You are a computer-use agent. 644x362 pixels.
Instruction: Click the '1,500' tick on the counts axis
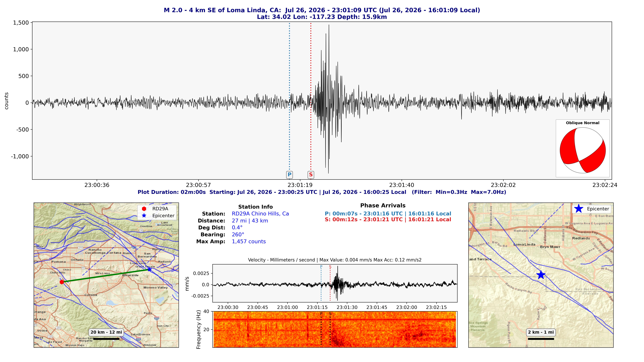(x=21, y=23)
